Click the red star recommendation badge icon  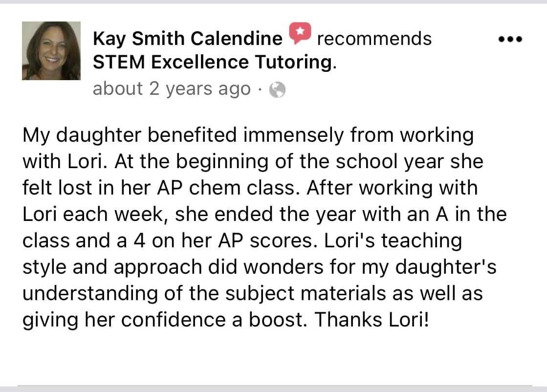[x=300, y=33]
